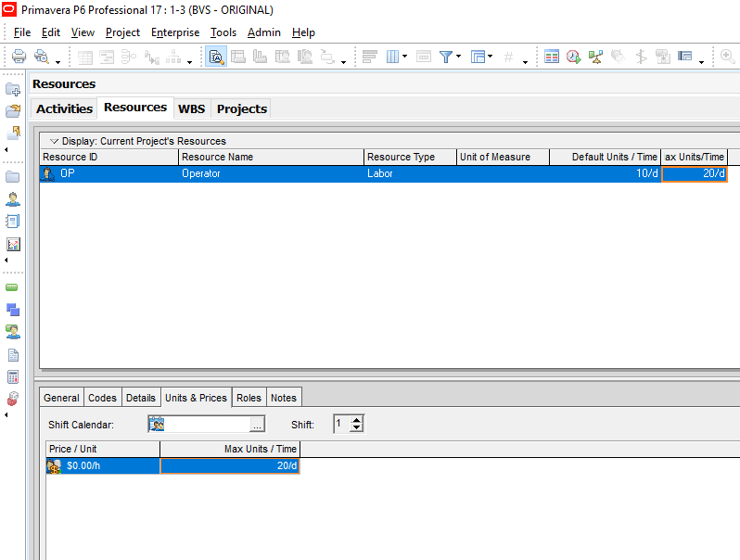
Task: Click the Filter funnel icon
Action: coord(445,57)
